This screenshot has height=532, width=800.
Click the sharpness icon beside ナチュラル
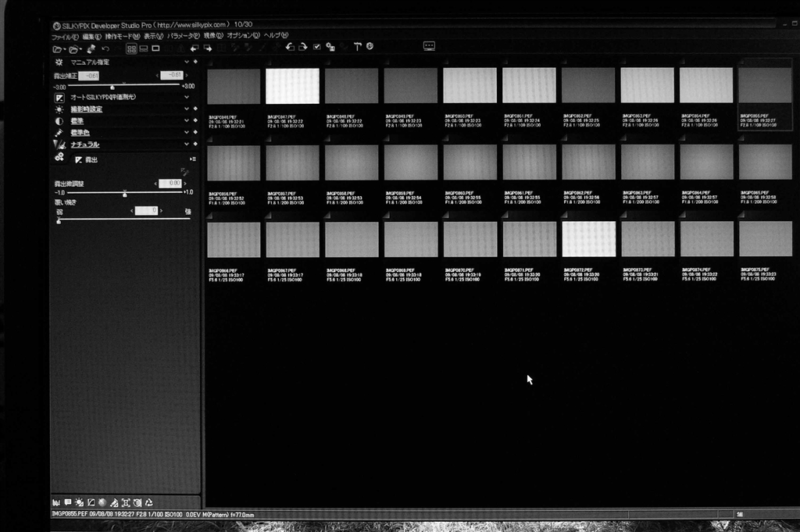(x=59, y=145)
